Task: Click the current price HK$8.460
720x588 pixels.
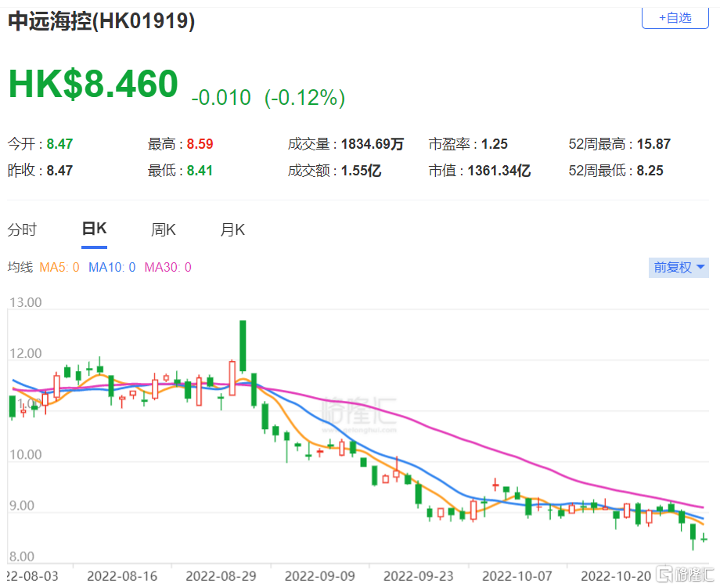Action: pyautogui.click(x=93, y=84)
